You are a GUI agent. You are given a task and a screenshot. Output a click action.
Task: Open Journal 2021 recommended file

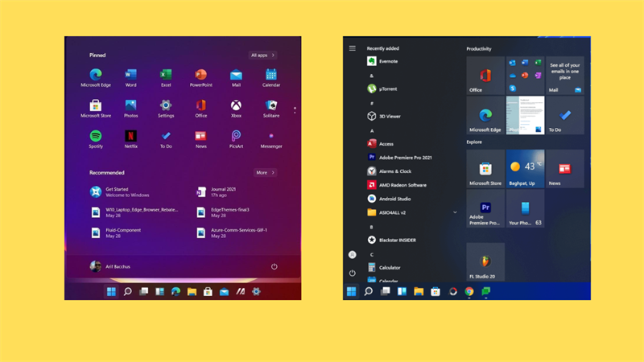coord(216,191)
